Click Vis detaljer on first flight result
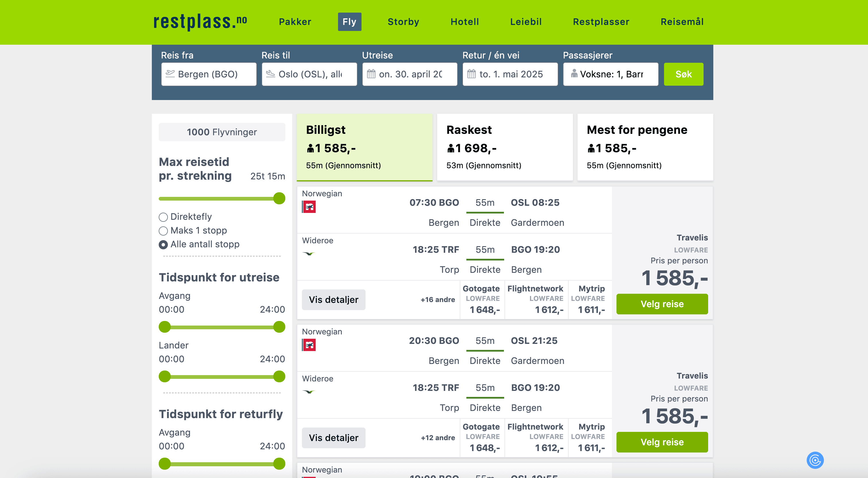 coord(333,300)
